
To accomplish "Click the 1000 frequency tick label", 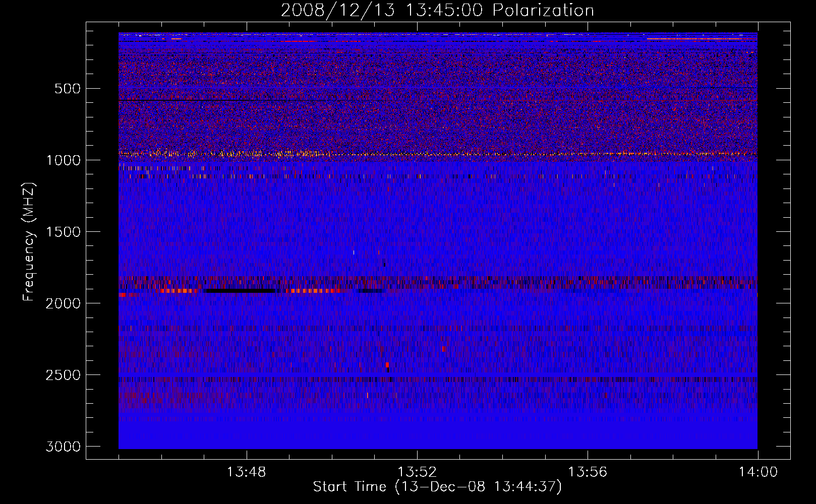I will tap(63, 160).
